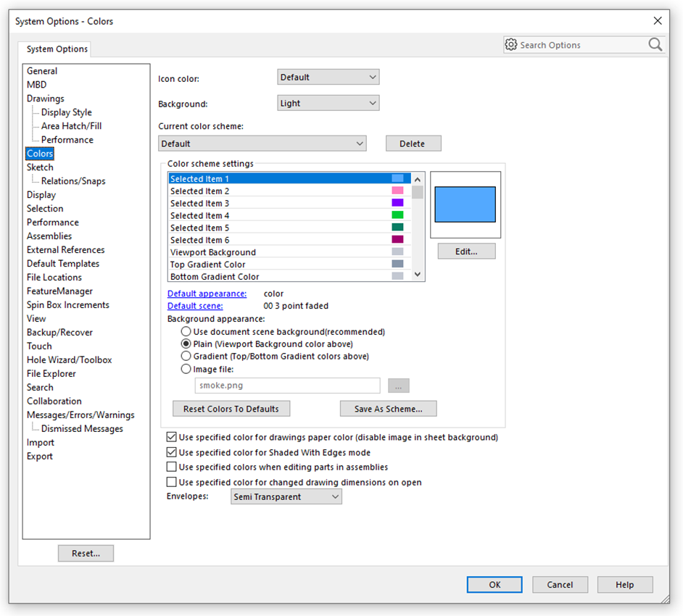This screenshot has height=616, width=683.
Task: Select the Gradient background appearance option
Action: coord(187,356)
